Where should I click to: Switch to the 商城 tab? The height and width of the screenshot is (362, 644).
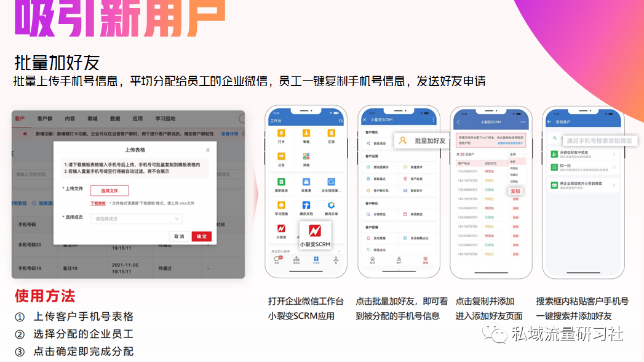(x=92, y=119)
